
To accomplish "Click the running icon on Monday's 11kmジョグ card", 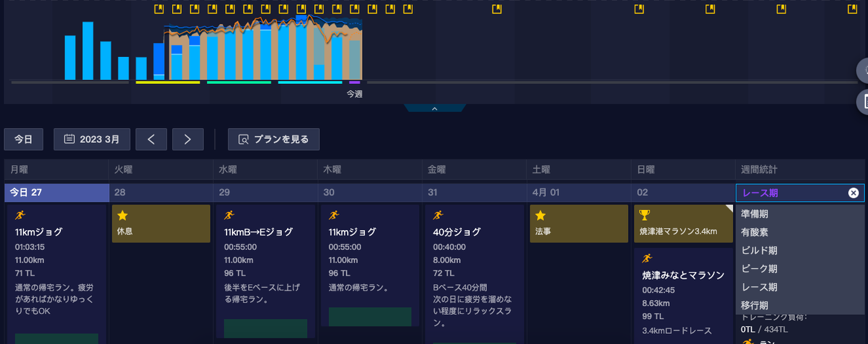I will 20,215.
